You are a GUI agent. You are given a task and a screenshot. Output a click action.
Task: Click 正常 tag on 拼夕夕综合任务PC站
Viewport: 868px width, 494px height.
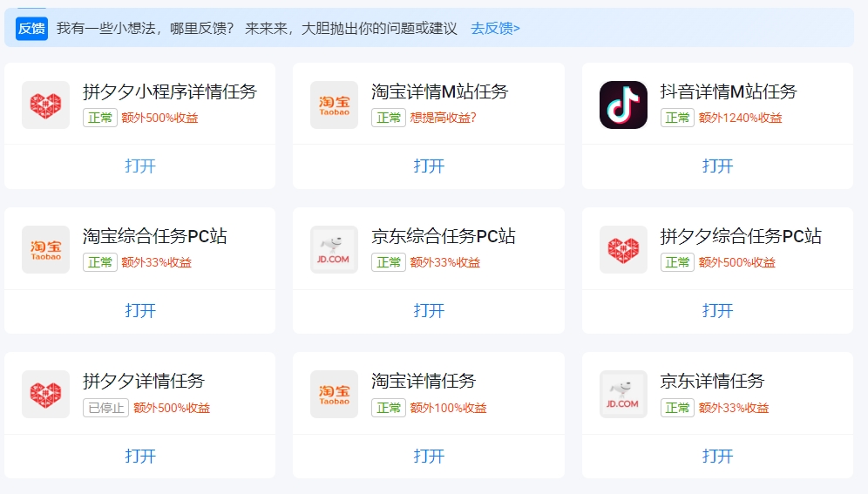coord(677,262)
